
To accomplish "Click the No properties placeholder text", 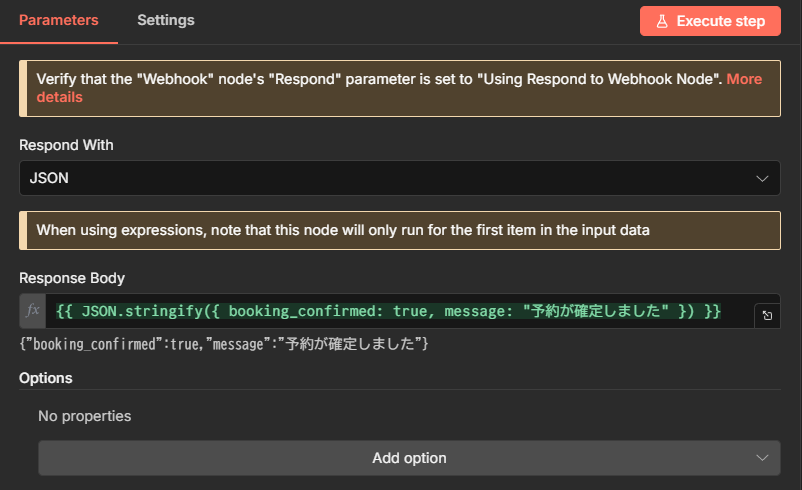I will click(x=84, y=415).
